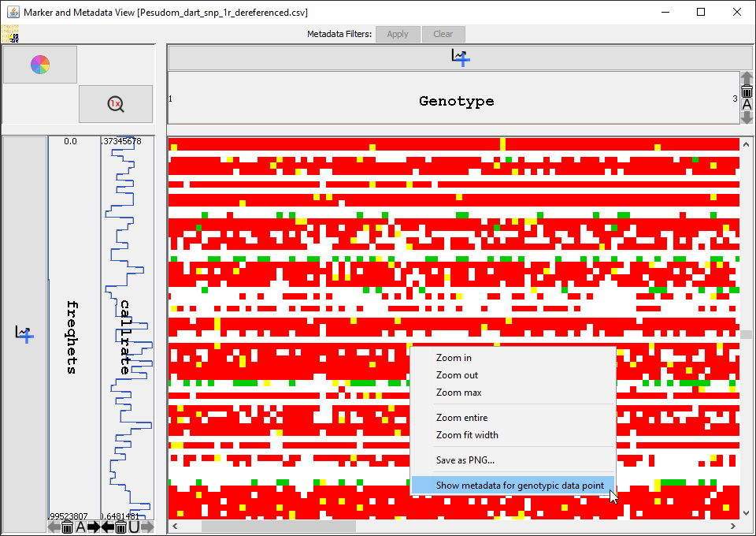Click the grey right arrow under callrate

(147, 527)
